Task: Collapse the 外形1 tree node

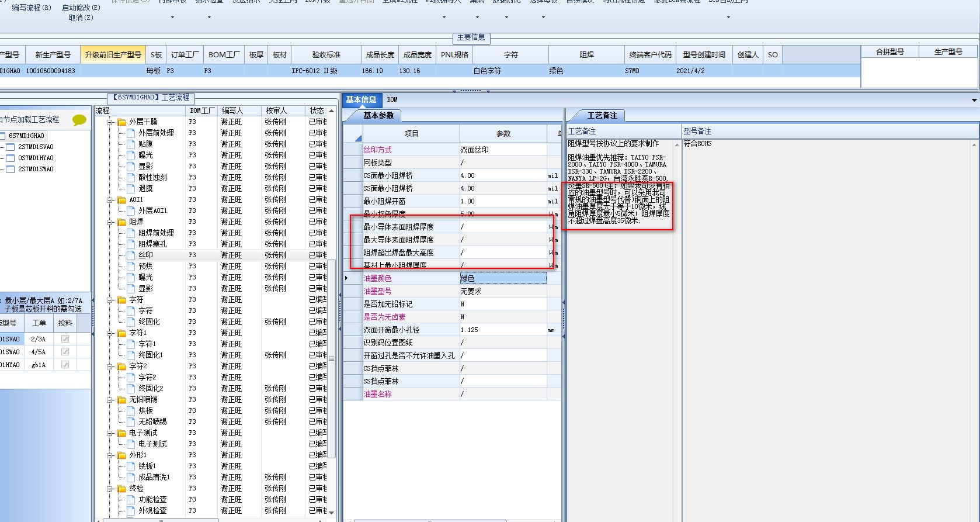Action: coord(110,455)
